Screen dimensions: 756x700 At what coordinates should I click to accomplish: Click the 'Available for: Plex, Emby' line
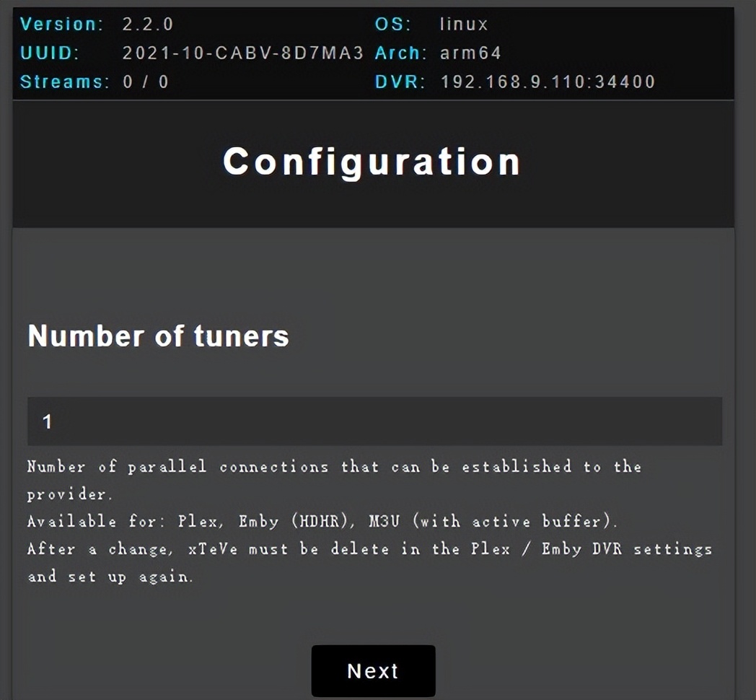click(x=322, y=522)
